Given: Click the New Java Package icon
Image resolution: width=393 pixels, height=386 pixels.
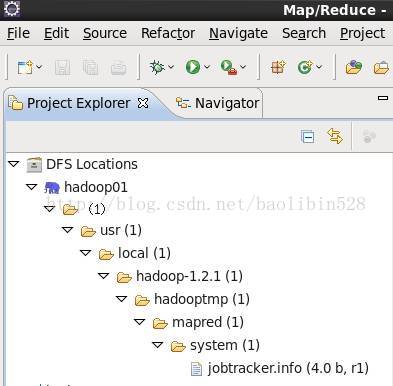Looking at the screenshot, I should coord(278,67).
